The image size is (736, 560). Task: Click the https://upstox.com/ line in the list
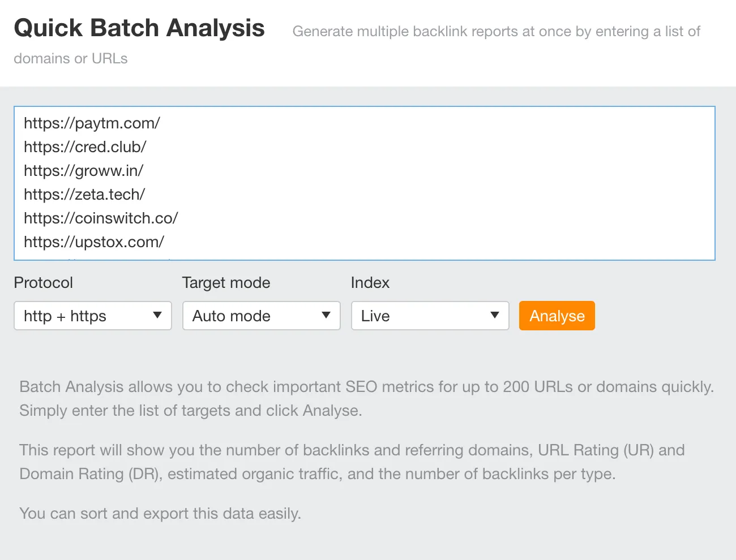coord(94,242)
